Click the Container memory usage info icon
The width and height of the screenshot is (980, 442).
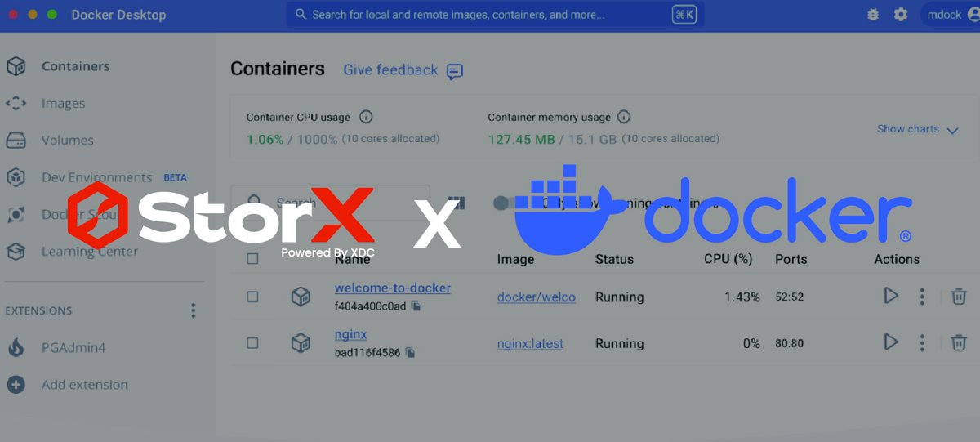(x=624, y=117)
